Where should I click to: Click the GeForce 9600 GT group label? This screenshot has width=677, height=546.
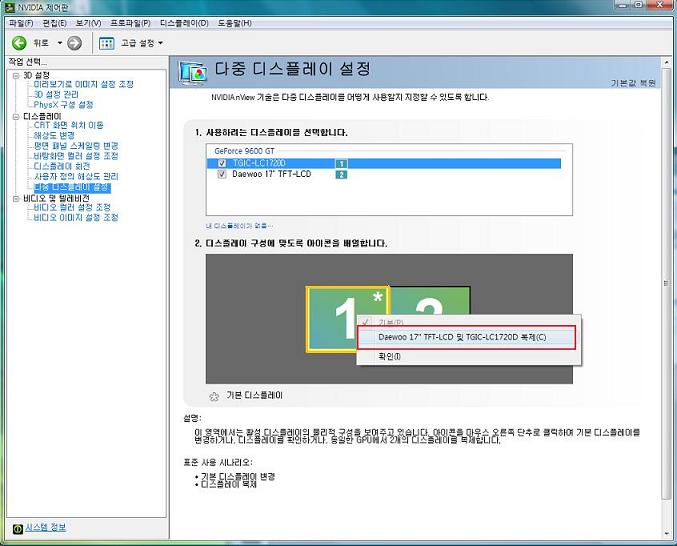point(244,151)
